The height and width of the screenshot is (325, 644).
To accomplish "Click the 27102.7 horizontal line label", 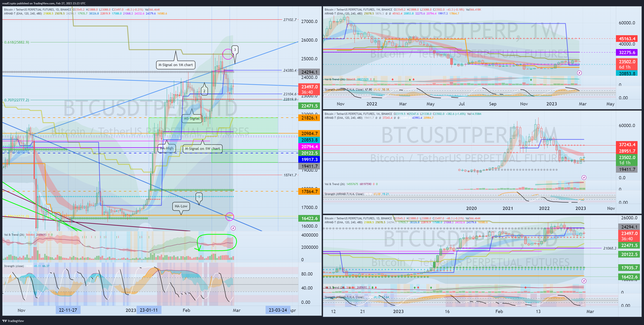I will (290, 20).
